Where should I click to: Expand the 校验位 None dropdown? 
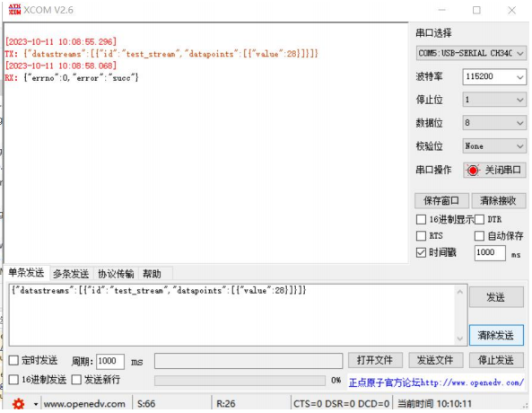coord(494,146)
